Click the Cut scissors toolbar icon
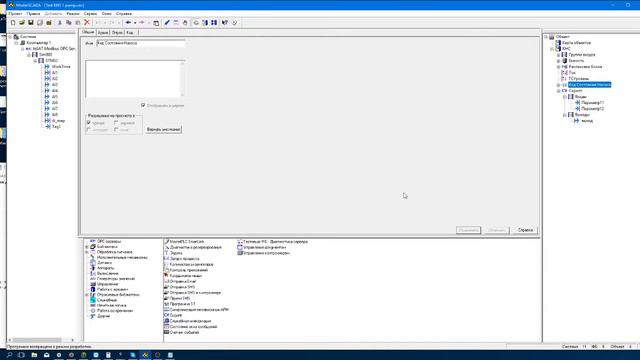Screen dimensions: 640x360 60,23
